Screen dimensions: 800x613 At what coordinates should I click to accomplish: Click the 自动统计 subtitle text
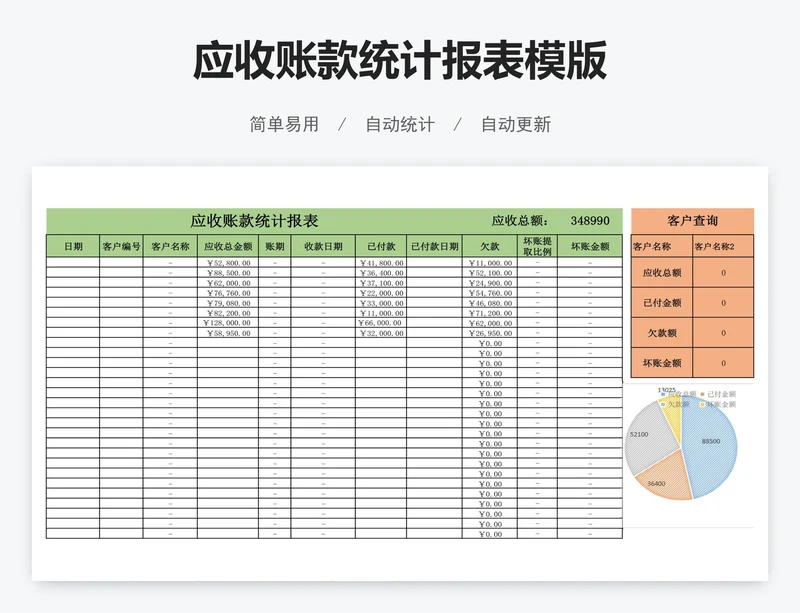tap(400, 124)
